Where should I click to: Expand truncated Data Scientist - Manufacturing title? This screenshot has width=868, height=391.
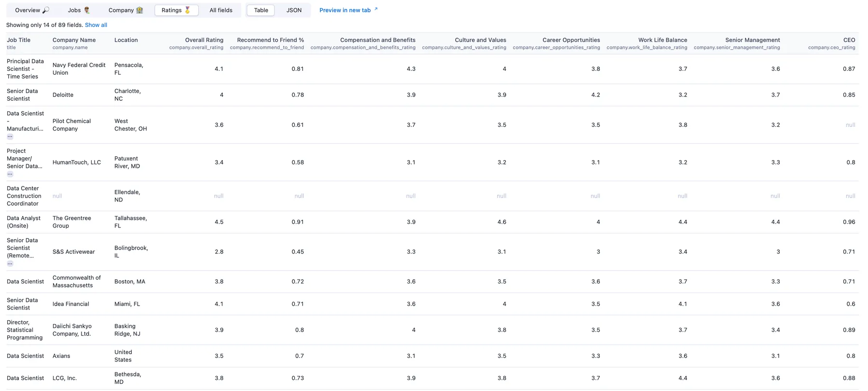click(10, 137)
